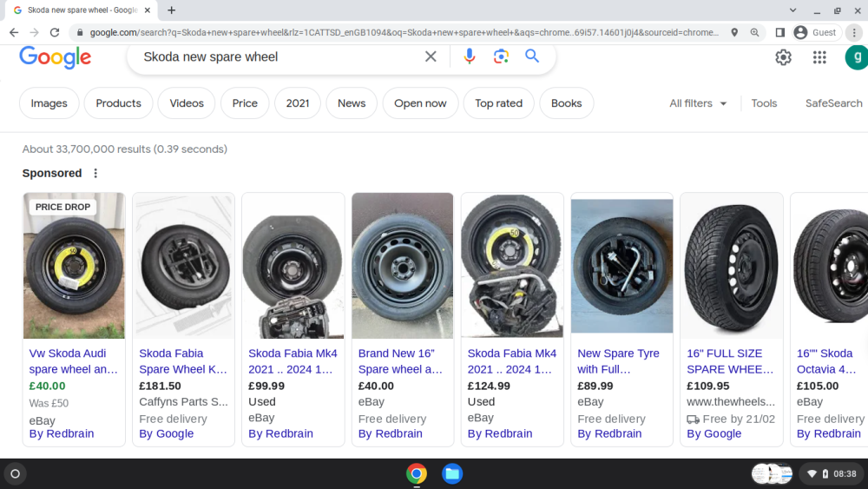868x489 pixels.
Task: Open Vw Skoda Audi spare wheel listing
Action: 73,361
